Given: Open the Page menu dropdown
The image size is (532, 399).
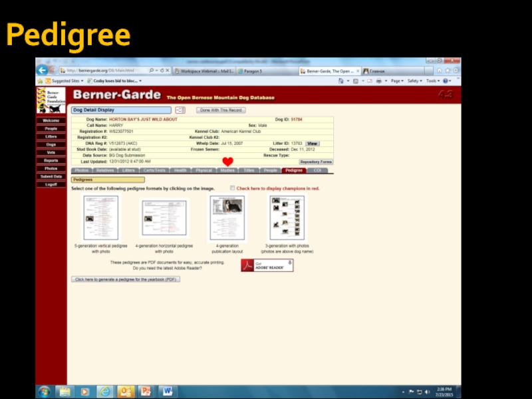Looking at the screenshot, I should click(x=397, y=81).
